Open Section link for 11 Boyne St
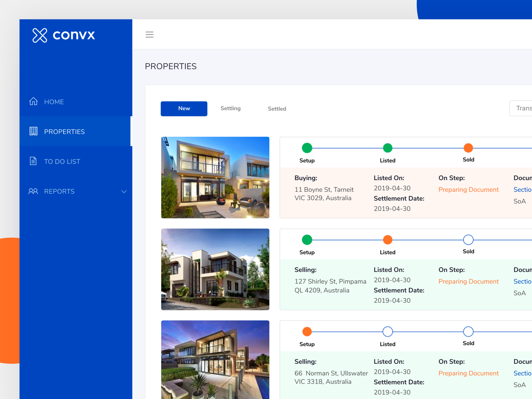This screenshot has width=532, height=399. 523,190
